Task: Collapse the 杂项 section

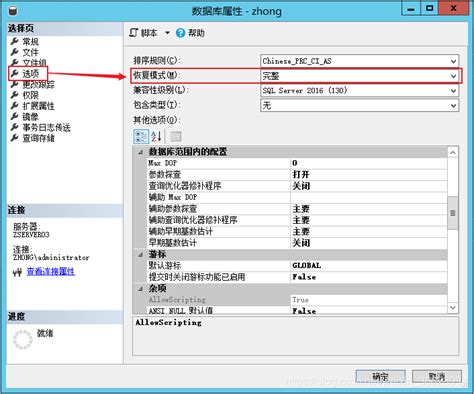Action: click(x=141, y=289)
